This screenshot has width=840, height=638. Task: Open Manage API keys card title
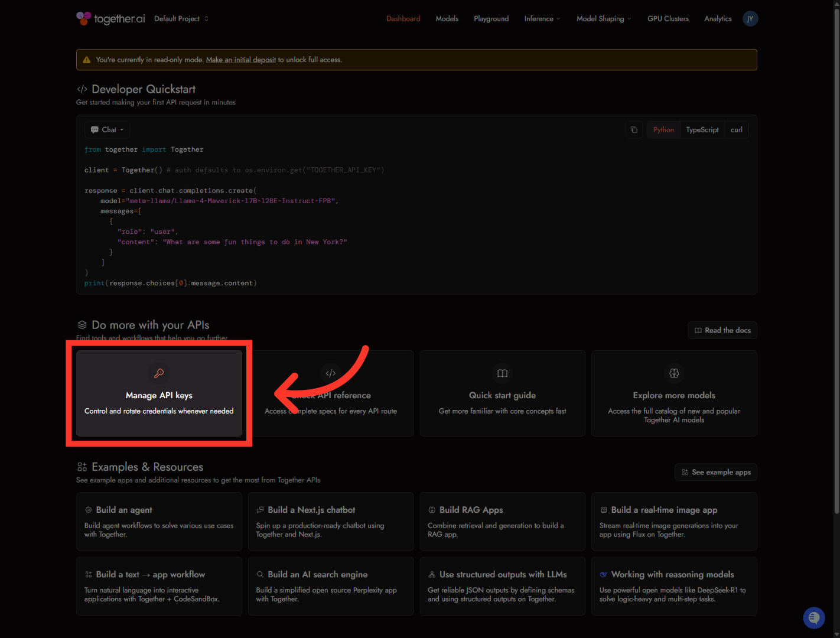coord(159,395)
